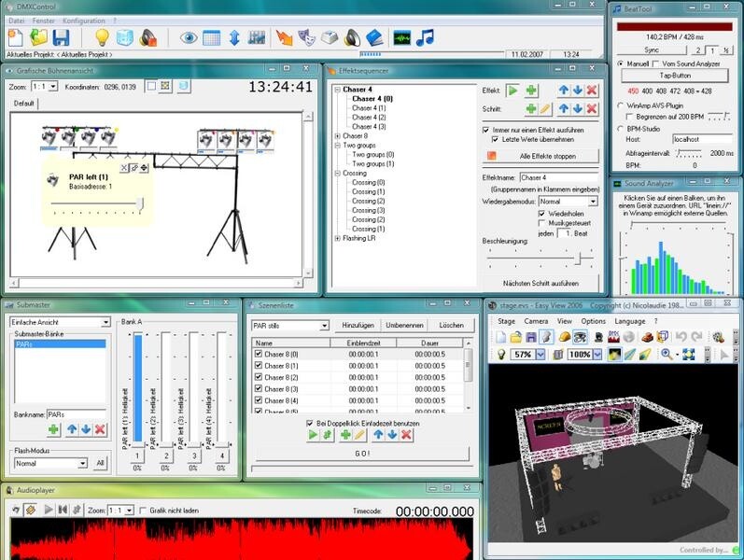The height and width of the screenshot is (560, 744).
Task: Click the green waveform monitor icon
Action: pyautogui.click(x=401, y=38)
